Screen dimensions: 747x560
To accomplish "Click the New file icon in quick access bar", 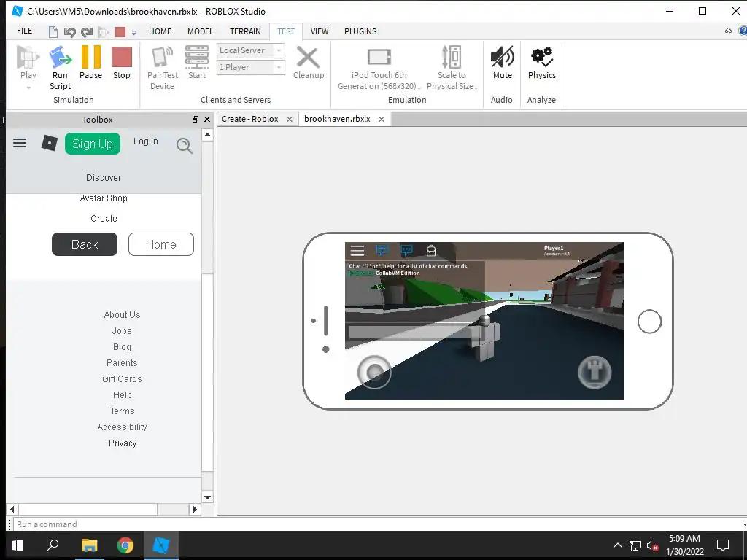I will (x=53, y=32).
